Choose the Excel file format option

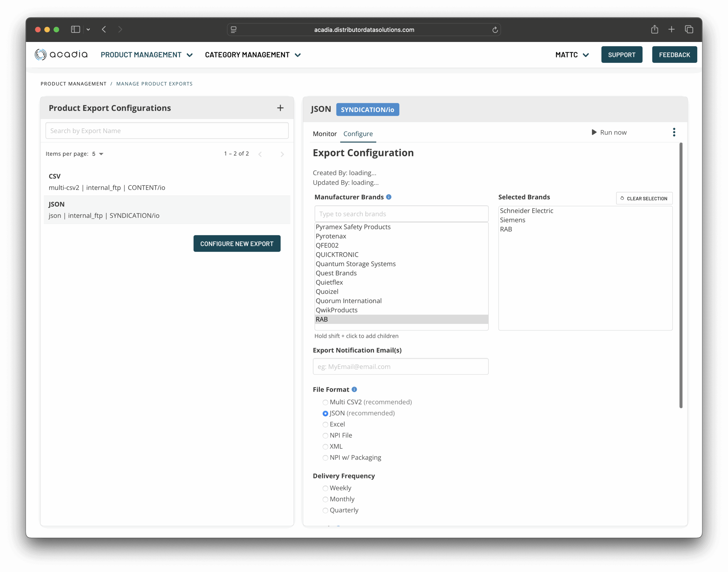[325, 424]
